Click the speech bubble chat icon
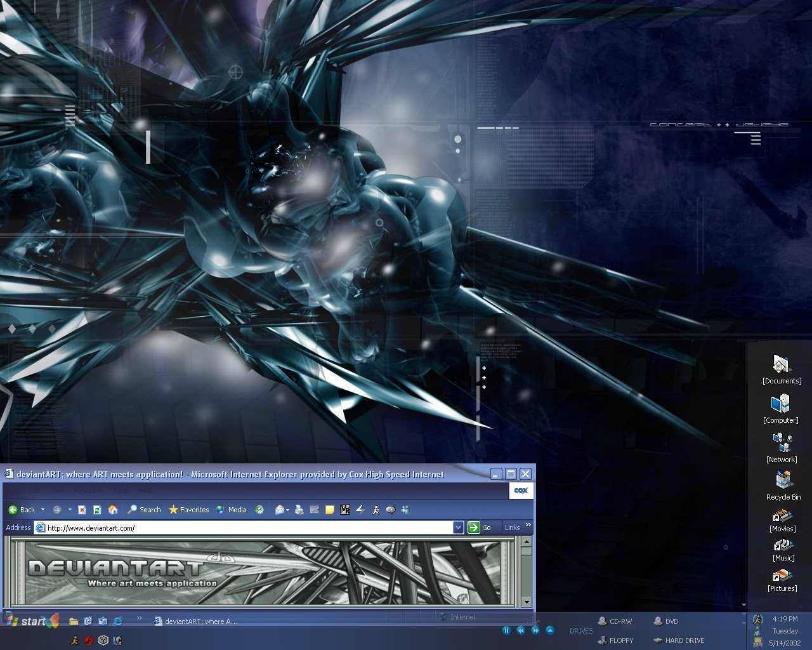This screenshot has width=812, height=650. pyautogui.click(x=391, y=510)
